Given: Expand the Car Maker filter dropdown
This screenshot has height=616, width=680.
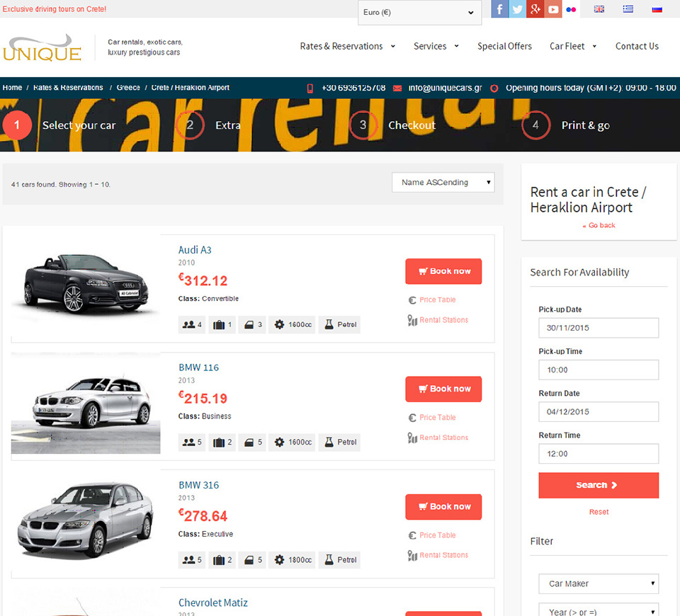Looking at the screenshot, I should (x=599, y=584).
